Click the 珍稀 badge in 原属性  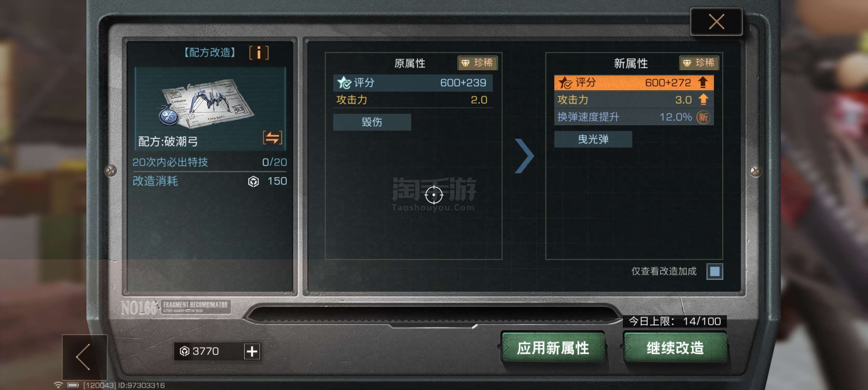point(477,63)
